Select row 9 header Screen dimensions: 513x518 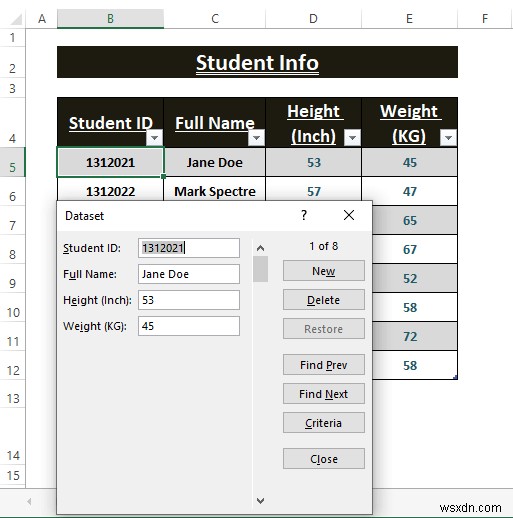13,278
